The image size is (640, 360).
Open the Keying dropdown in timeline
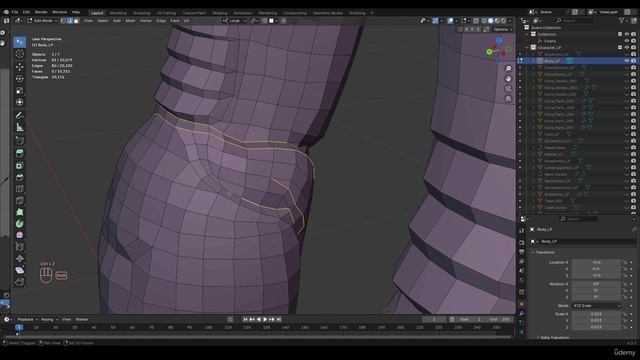tap(49, 319)
